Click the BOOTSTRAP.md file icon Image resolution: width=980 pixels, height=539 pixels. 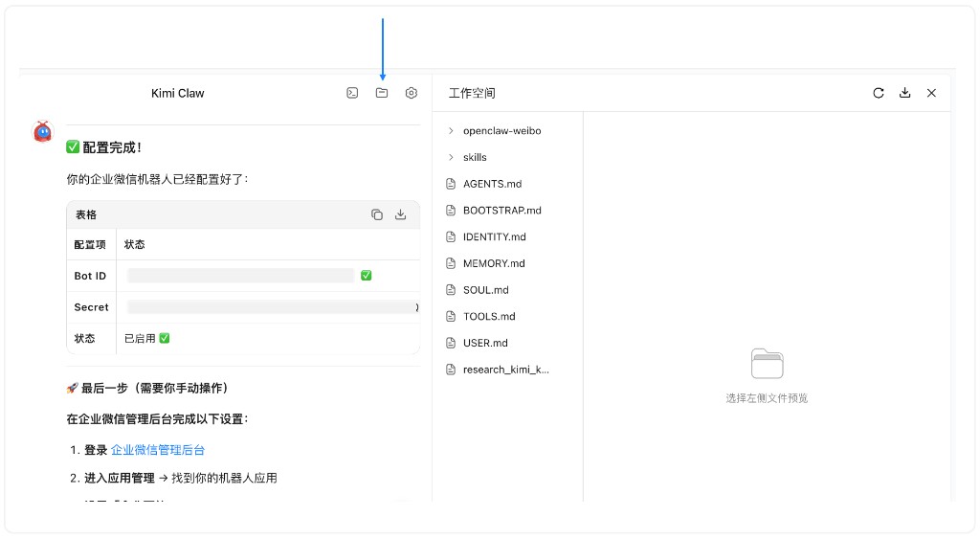click(x=451, y=210)
